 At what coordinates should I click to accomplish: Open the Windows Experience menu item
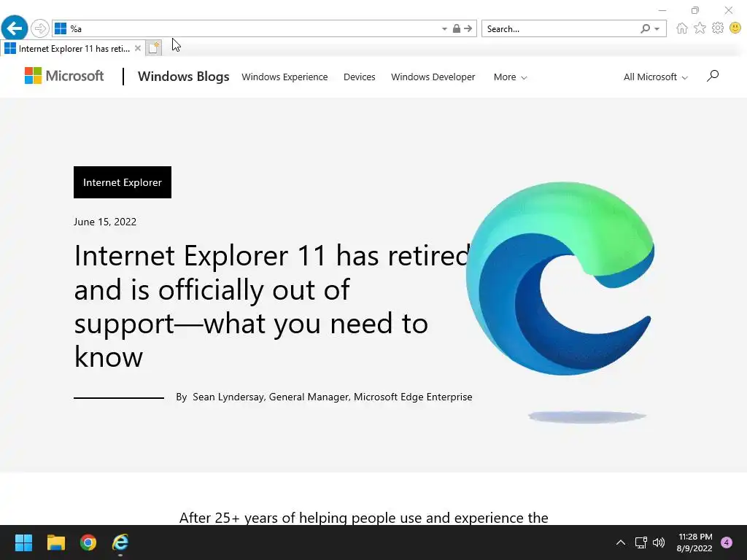(x=285, y=77)
